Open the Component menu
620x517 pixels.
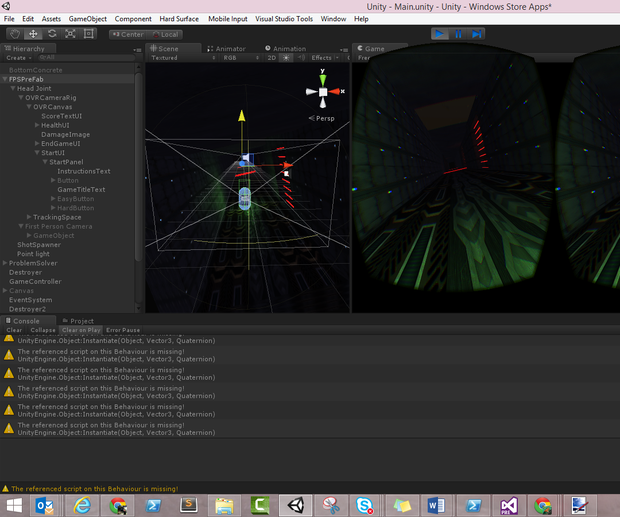click(133, 19)
